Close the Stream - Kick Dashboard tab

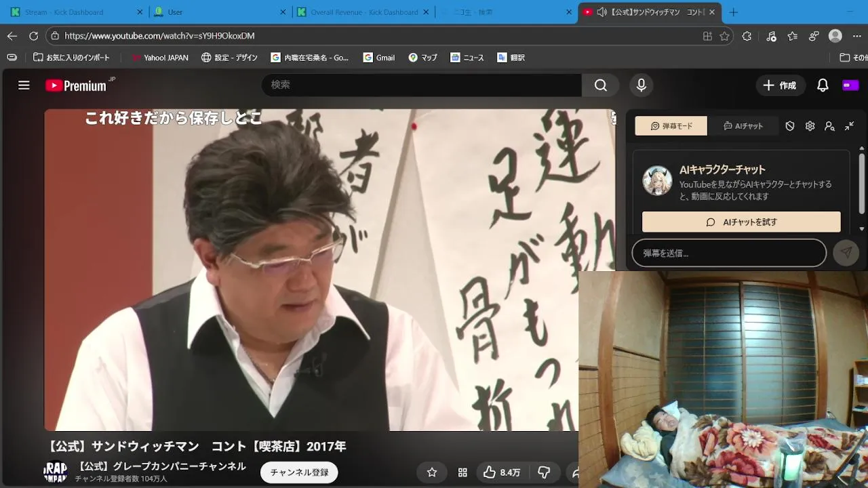click(x=140, y=12)
